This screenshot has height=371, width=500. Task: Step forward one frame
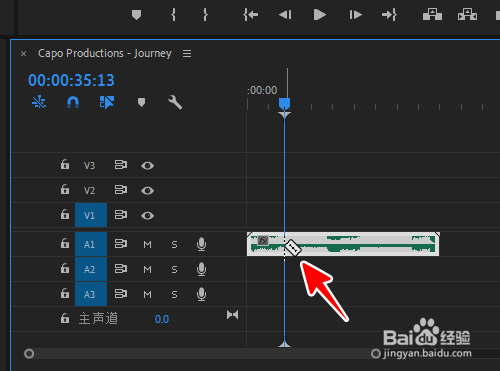tap(355, 15)
